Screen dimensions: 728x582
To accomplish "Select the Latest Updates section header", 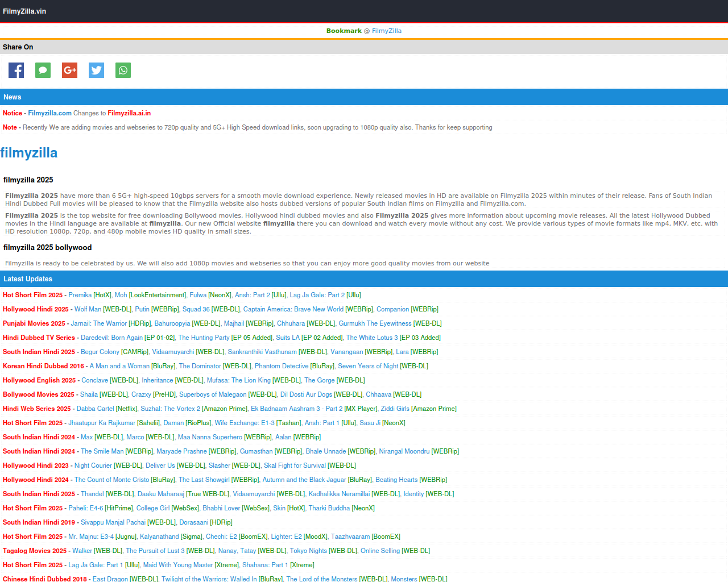I will click(364, 279).
